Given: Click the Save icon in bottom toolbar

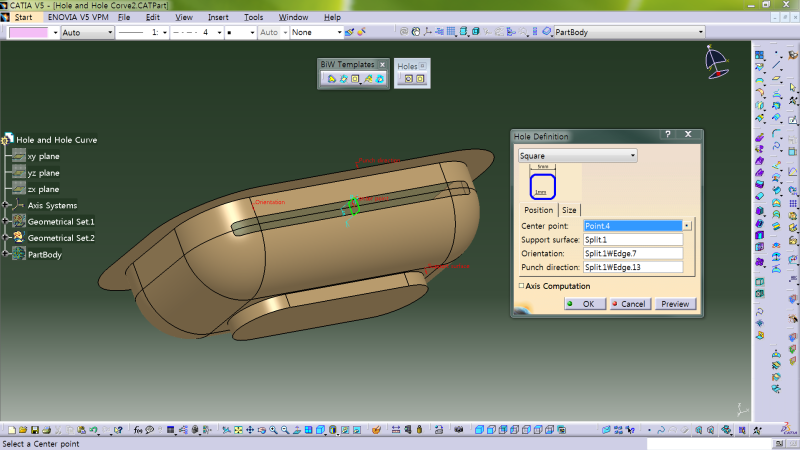Looking at the screenshot, I should 36,430.
